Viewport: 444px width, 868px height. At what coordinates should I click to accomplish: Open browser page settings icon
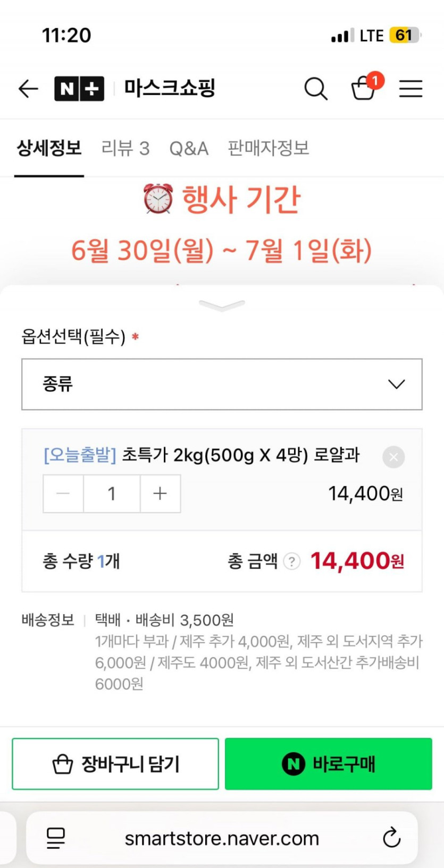coord(56,838)
